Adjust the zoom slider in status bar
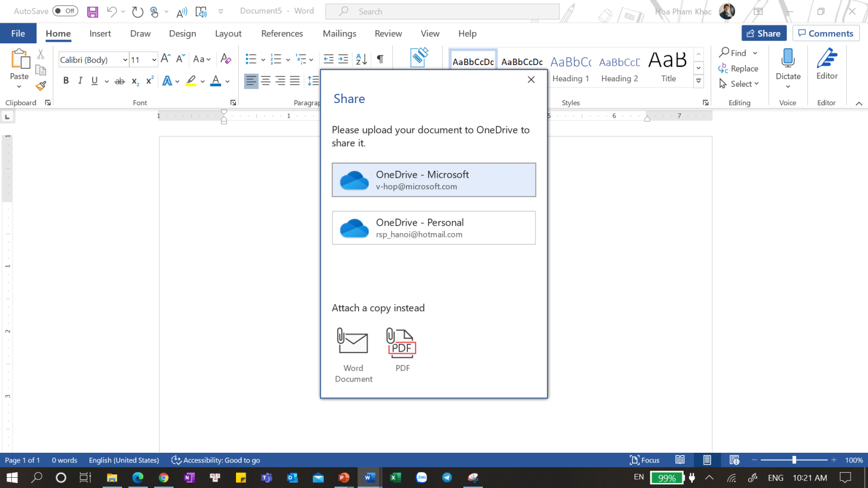Image resolution: width=868 pixels, height=488 pixels. (x=794, y=460)
